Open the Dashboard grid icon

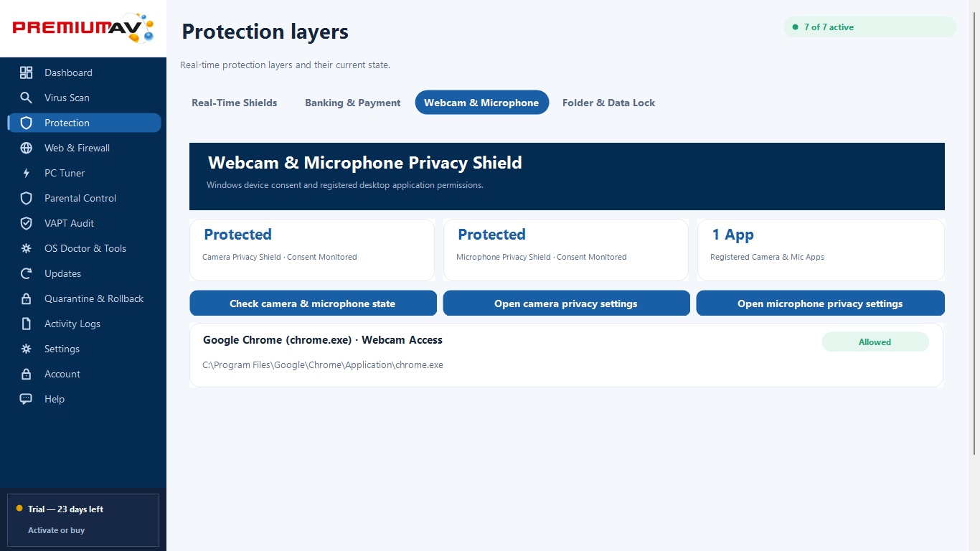click(x=27, y=72)
